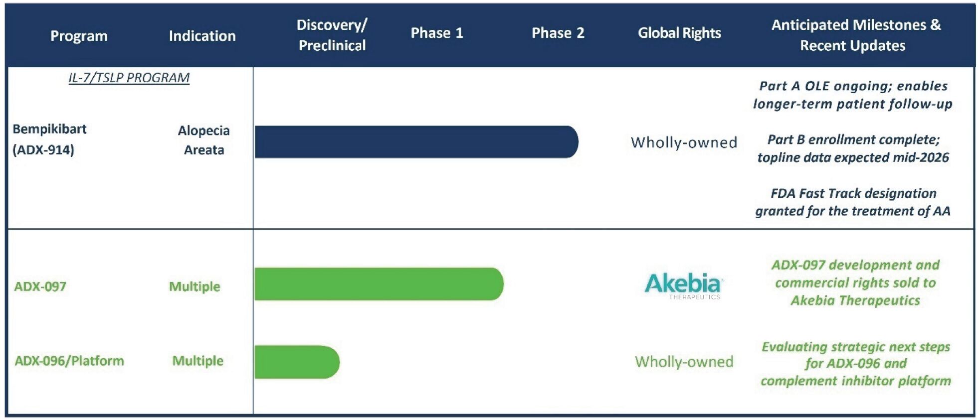Click the dark blue Bempikibart progress bar

tap(416, 142)
